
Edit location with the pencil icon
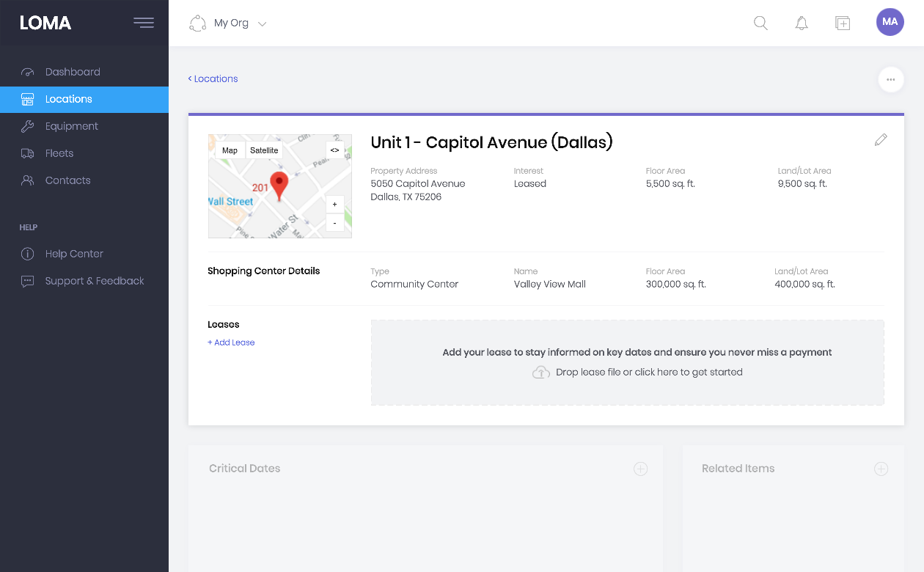tap(881, 140)
